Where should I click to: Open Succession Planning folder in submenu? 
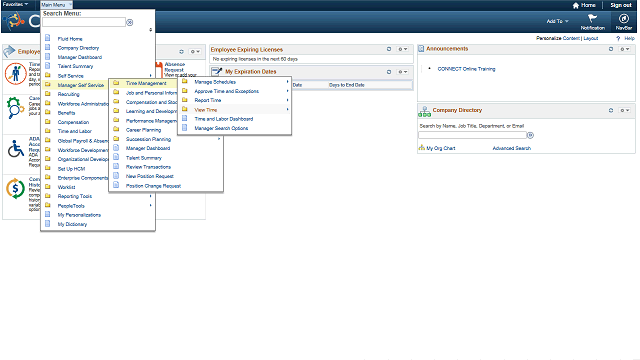coord(148,139)
